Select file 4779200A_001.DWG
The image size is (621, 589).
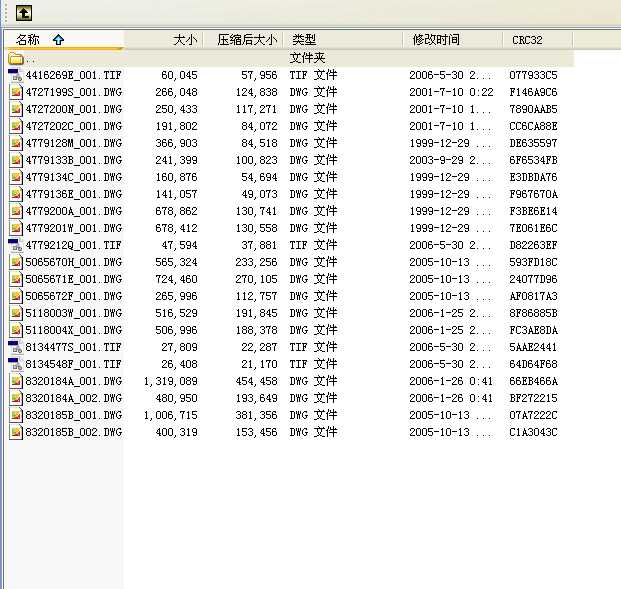pyautogui.click(x=74, y=211)
